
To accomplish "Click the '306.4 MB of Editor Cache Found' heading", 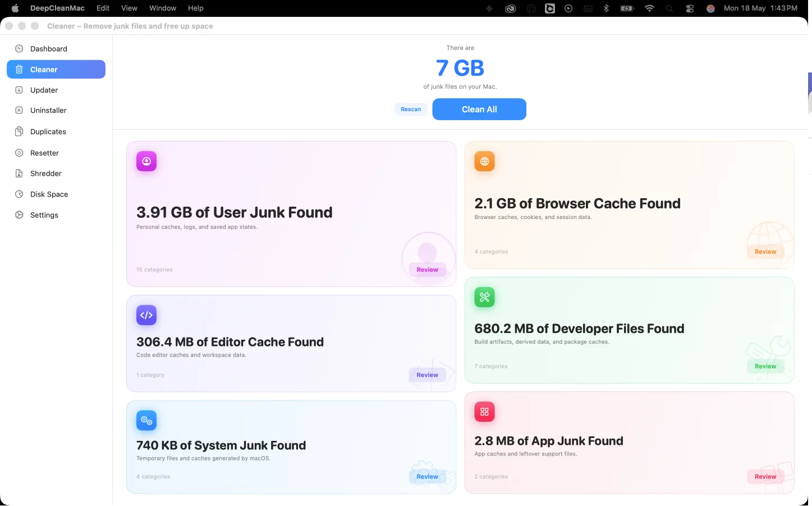I will point(230,342).
